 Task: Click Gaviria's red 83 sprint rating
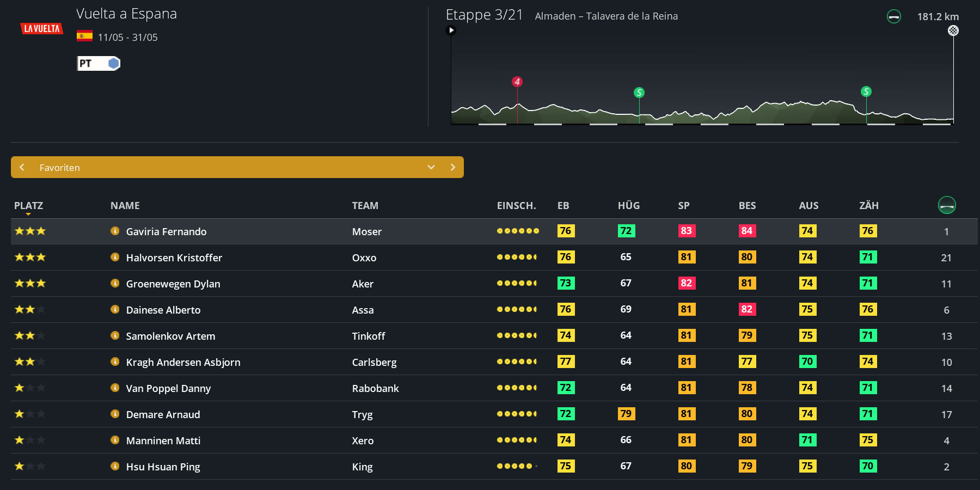686,231
